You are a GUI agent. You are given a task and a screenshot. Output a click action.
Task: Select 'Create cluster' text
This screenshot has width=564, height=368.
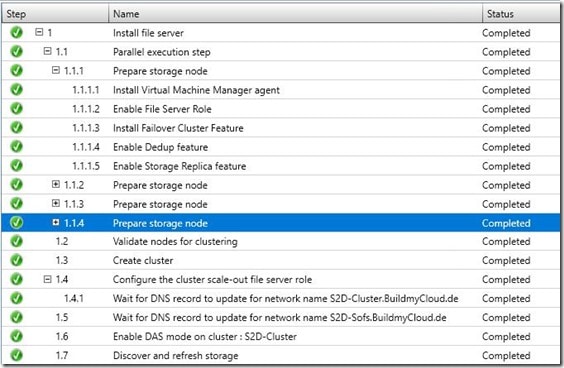point(143,260)
